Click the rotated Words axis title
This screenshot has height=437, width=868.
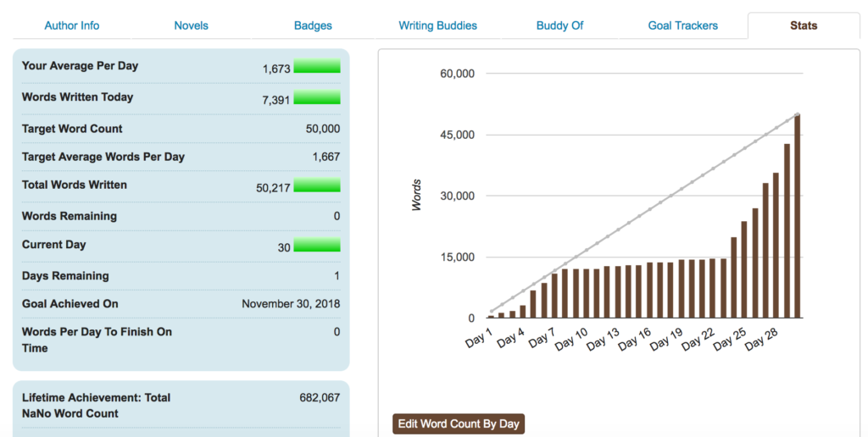point(417,195)
